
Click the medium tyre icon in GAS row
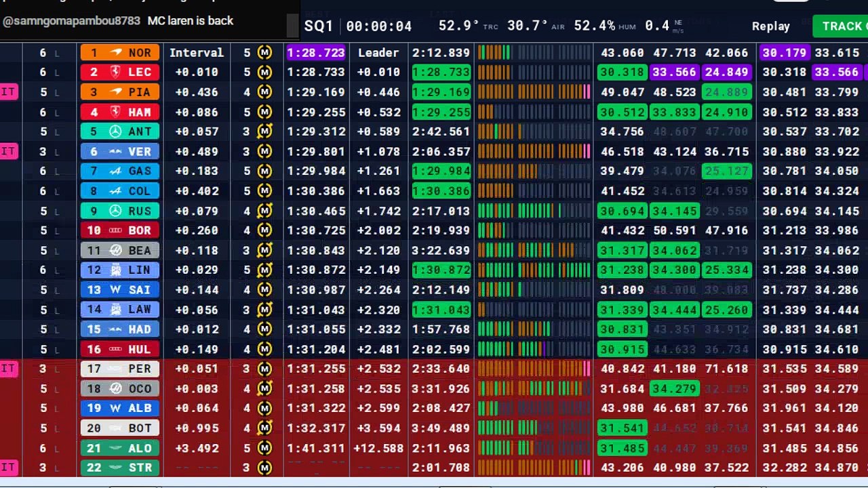[265, 171]
